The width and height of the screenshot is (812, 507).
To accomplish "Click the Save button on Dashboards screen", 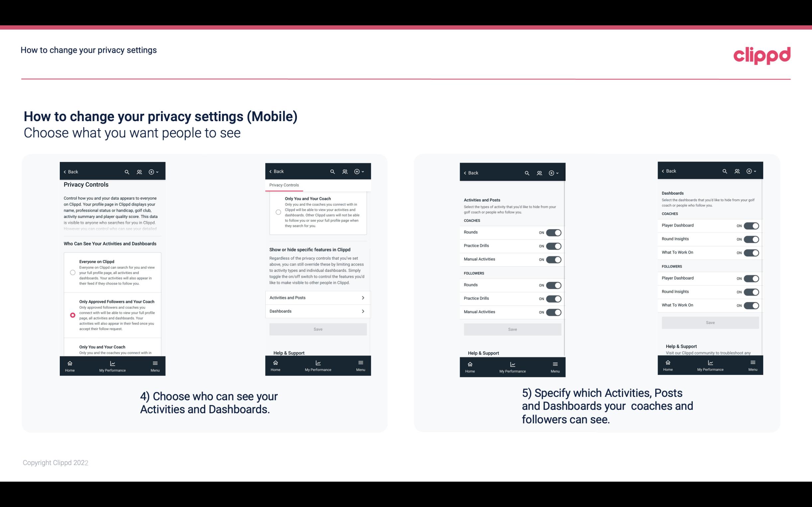I will coord(710,323).
